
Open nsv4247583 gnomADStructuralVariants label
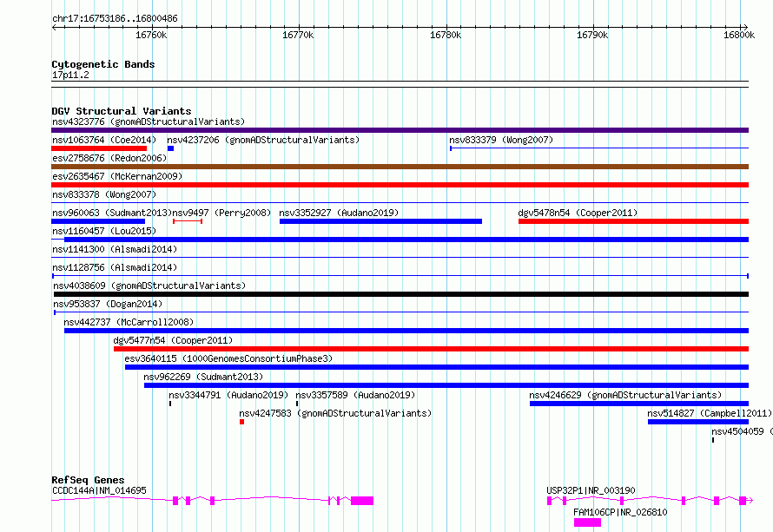(335, 413)
